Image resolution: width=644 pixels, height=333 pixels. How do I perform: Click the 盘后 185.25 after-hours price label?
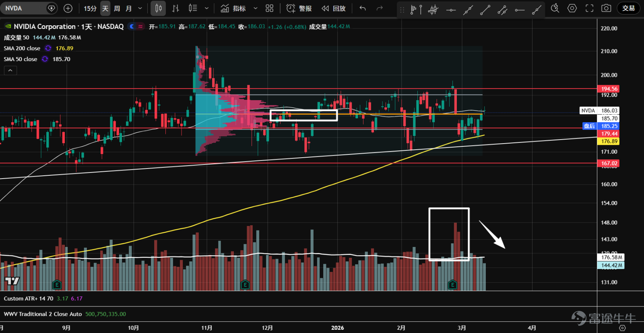pyautogui.click(x=601, y=126)
